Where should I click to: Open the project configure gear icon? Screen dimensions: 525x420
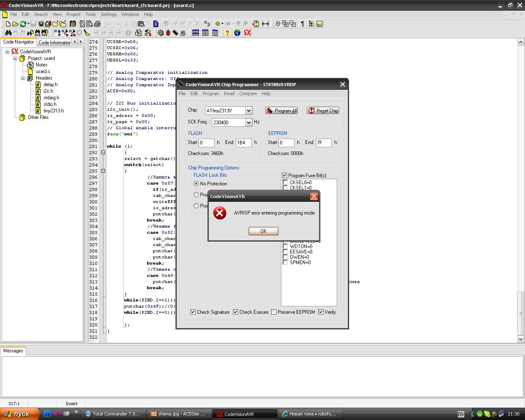click(160, 33)
